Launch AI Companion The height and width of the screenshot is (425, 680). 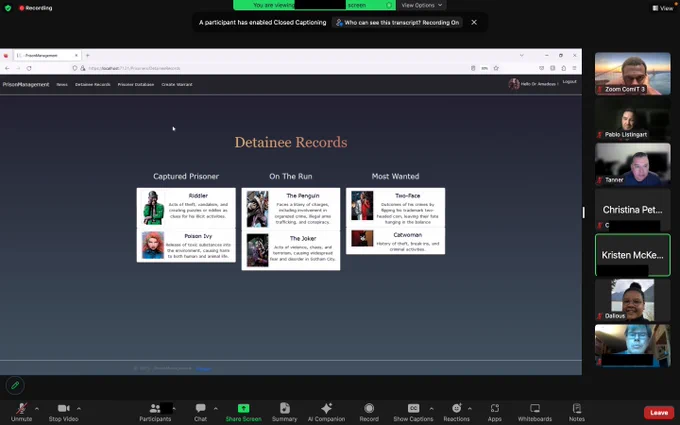click(326, 412)
